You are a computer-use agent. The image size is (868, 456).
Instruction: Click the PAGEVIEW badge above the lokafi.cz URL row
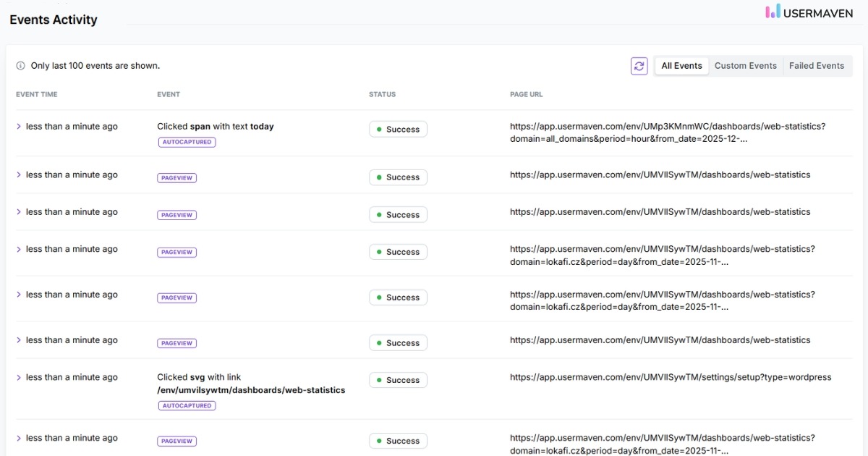[176, 252]
